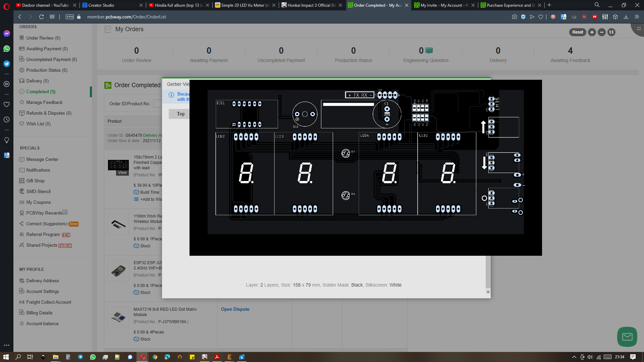Open a new browser tab
644x362 pixels.
pyautogui.click(x=549, y=5)
